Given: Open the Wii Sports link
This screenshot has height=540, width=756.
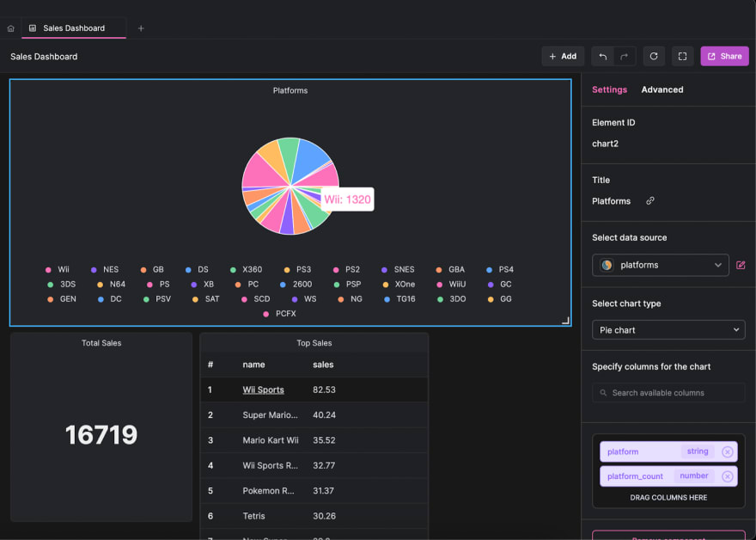Looking at the screenshot, I should [263, 390].
